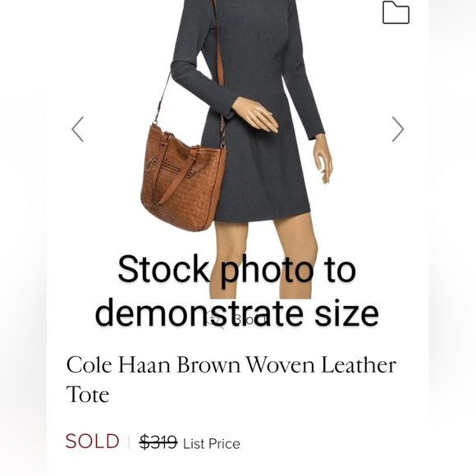Advance to the next product photo
The height and width of the screenshot is (476, 476).
(x=398, y=129)
